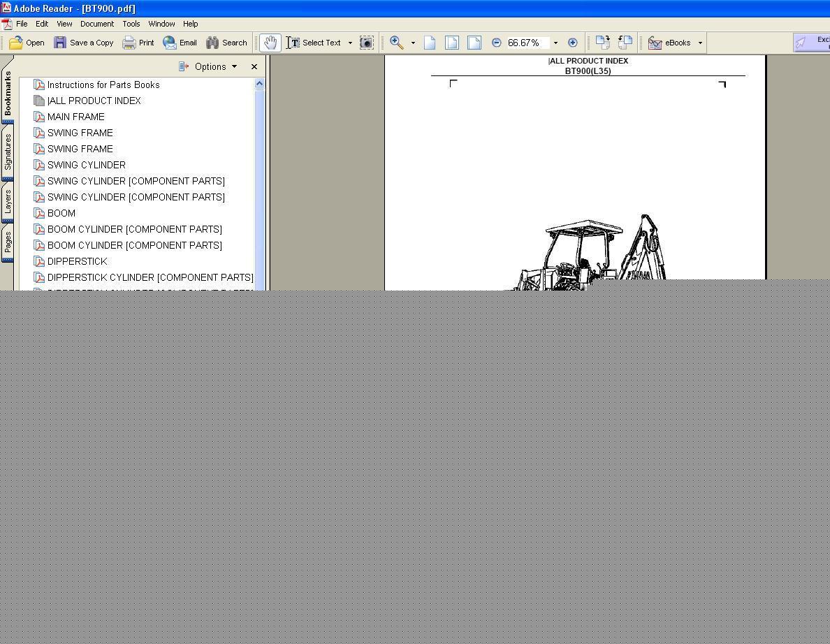Viewport: 830px width, 644px height.
Task: Rotate the page view counterclockwise
Action: (x=625, y=43)
